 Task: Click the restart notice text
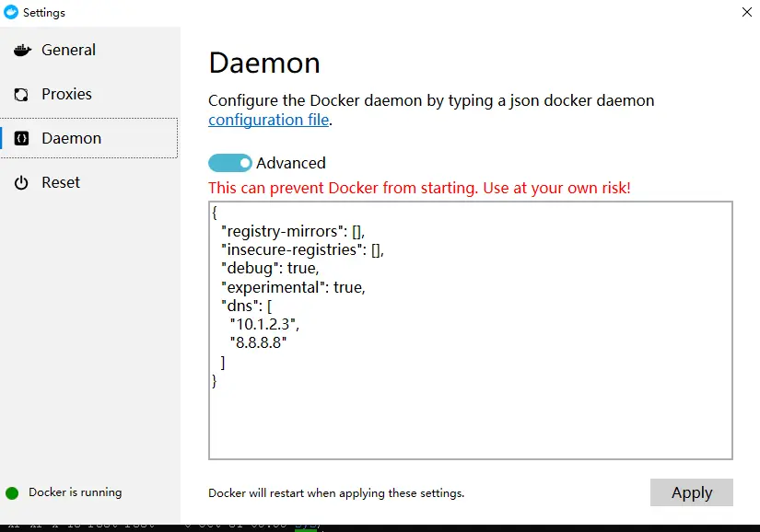336,493
